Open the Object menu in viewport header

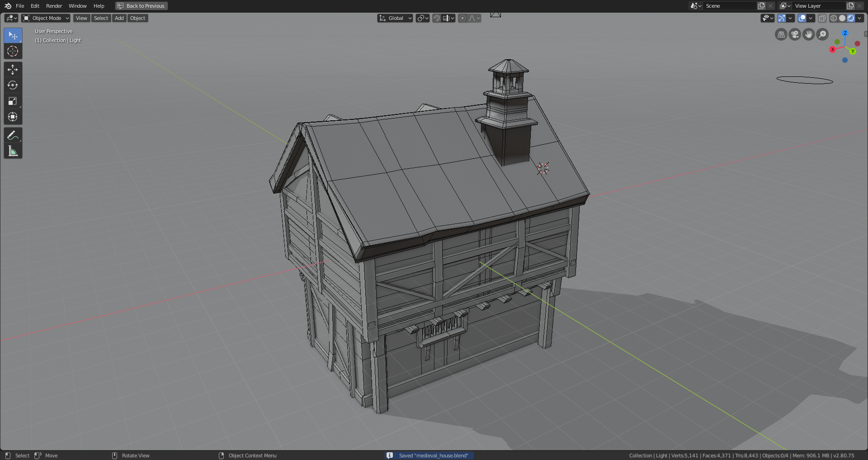137,18
